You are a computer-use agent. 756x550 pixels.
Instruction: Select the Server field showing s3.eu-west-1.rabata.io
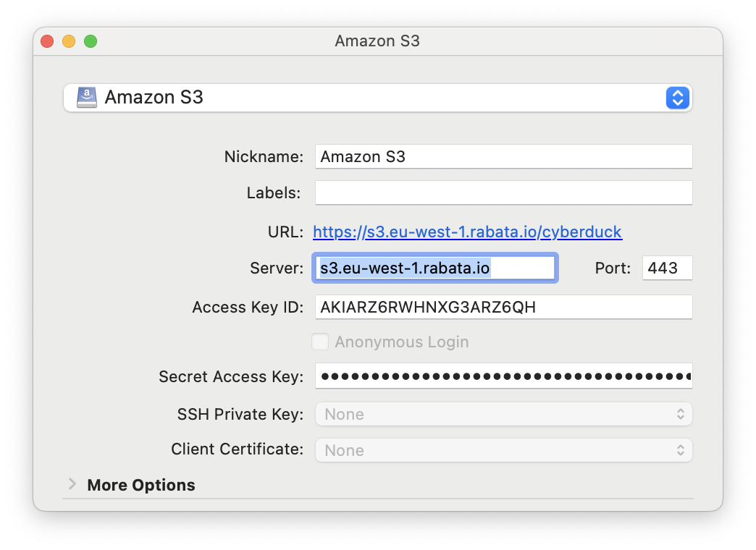point(434,268)
